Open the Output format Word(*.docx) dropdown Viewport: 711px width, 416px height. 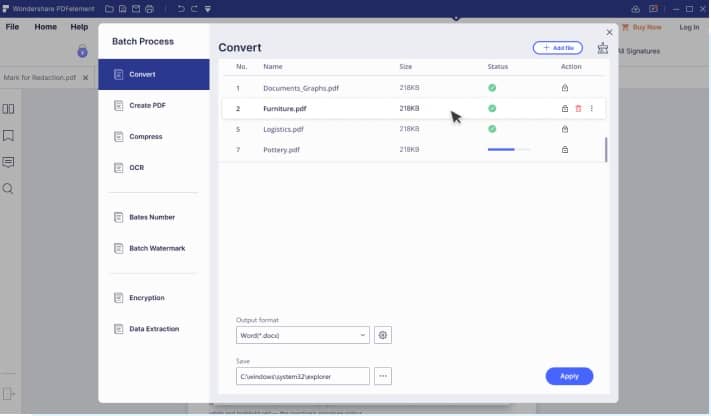tap(302, 335)
